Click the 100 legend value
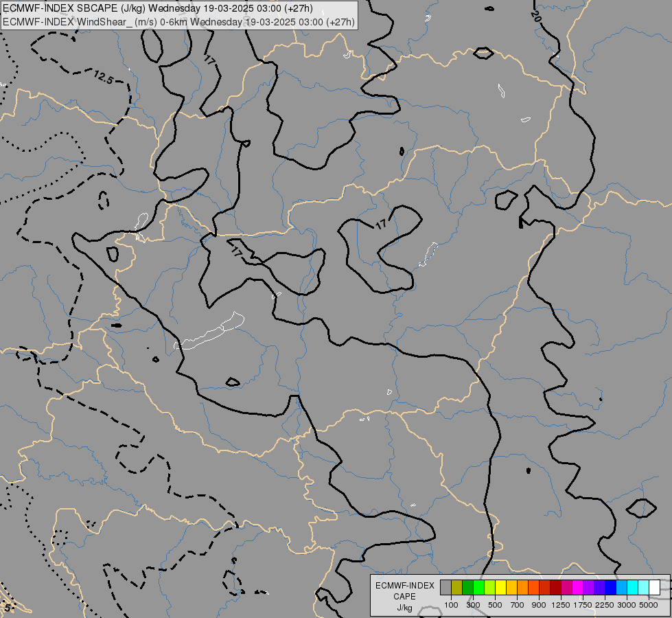The image size is (672, 618). tap(451, 605)
